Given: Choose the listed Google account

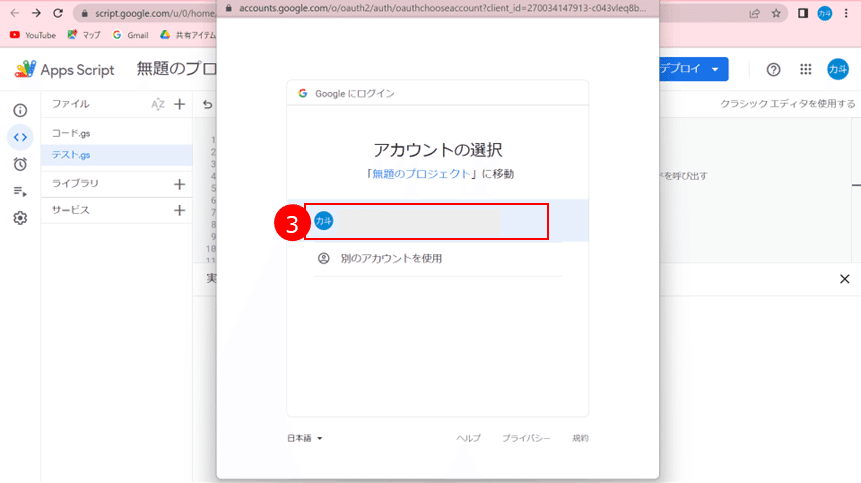Looking at the screenshot, I should pyautogui.click(x=438, y=221).
